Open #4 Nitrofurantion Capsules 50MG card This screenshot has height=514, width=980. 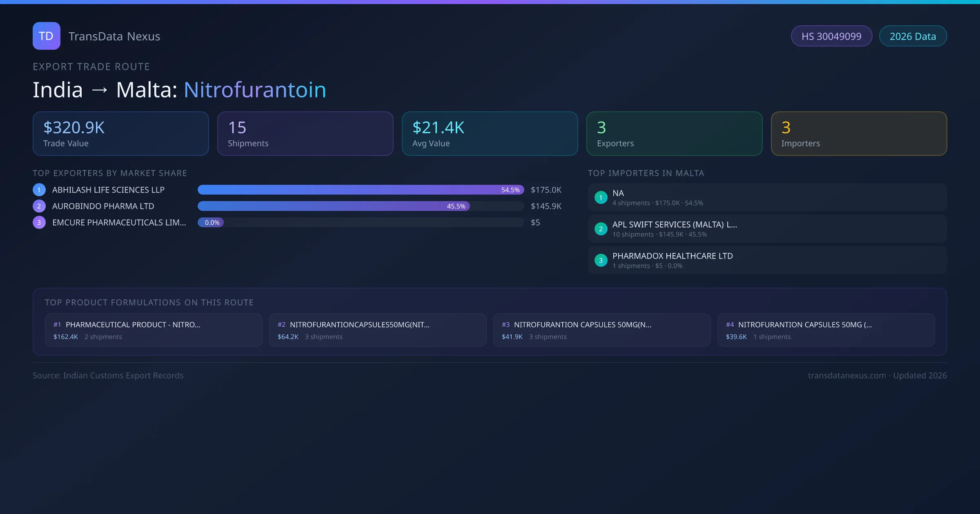(x=826, y=330)
